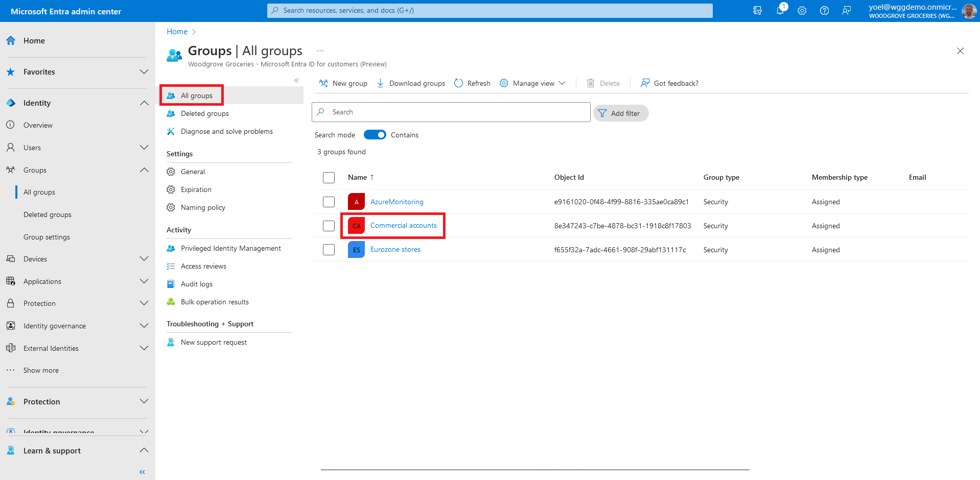
Task: Sort the list by Name column header
Action: pos(358,177)
